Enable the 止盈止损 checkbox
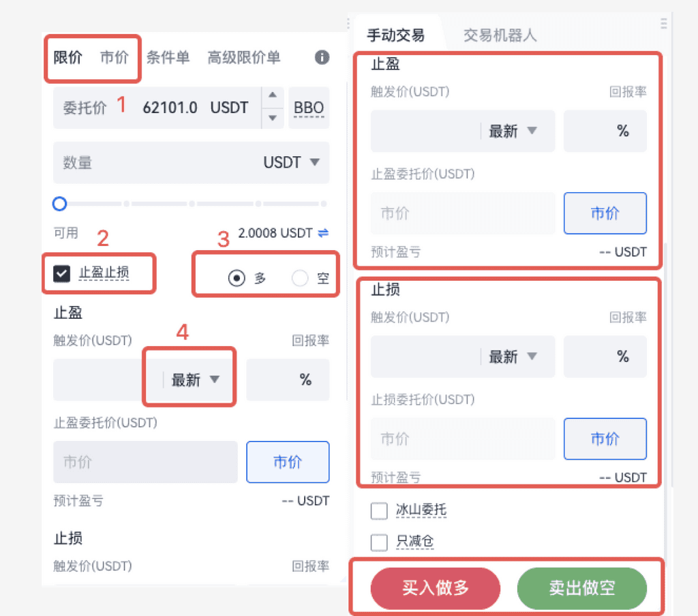The image size is (698, 616). [61, 273]
